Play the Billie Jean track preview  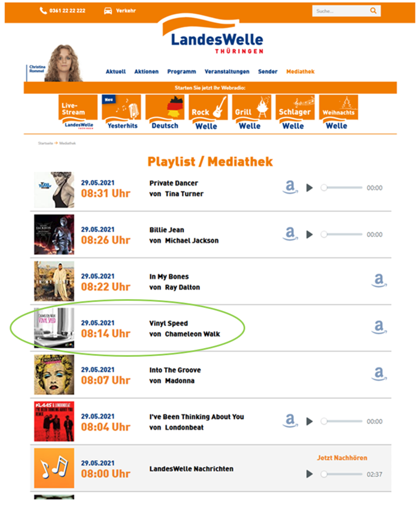click(x=309, y=235)
